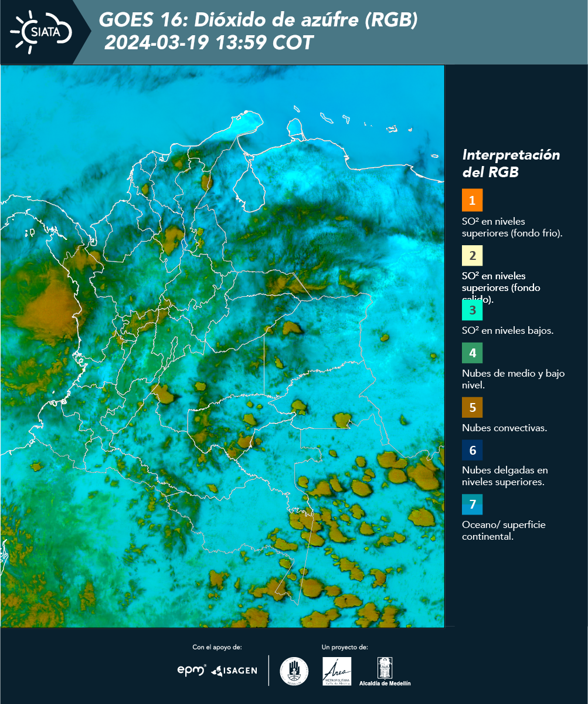Click the round Medellín seal logo
The image size is (588, 704).
point(294,671)
